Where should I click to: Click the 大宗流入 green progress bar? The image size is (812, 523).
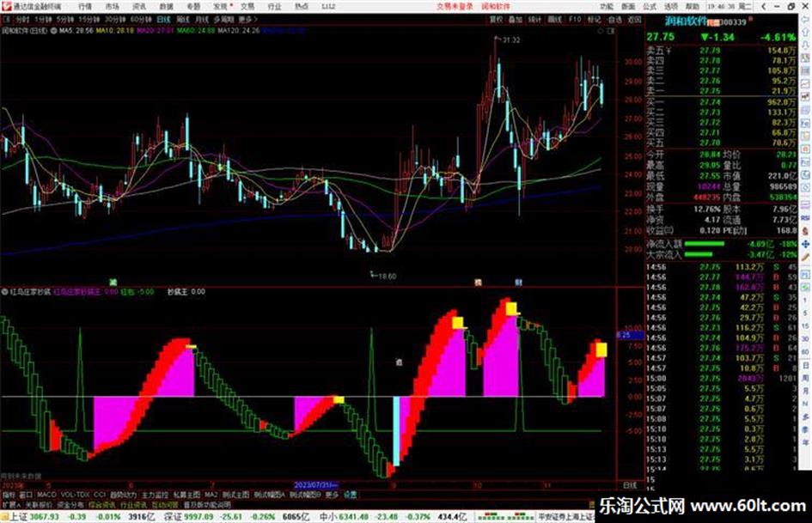click(x=698, y=254)
